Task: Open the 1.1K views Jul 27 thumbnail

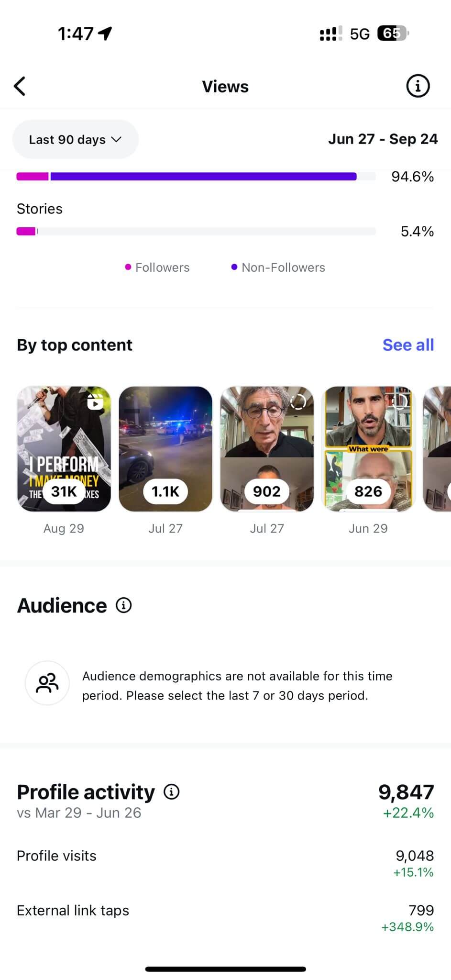Action: [165, 448]
